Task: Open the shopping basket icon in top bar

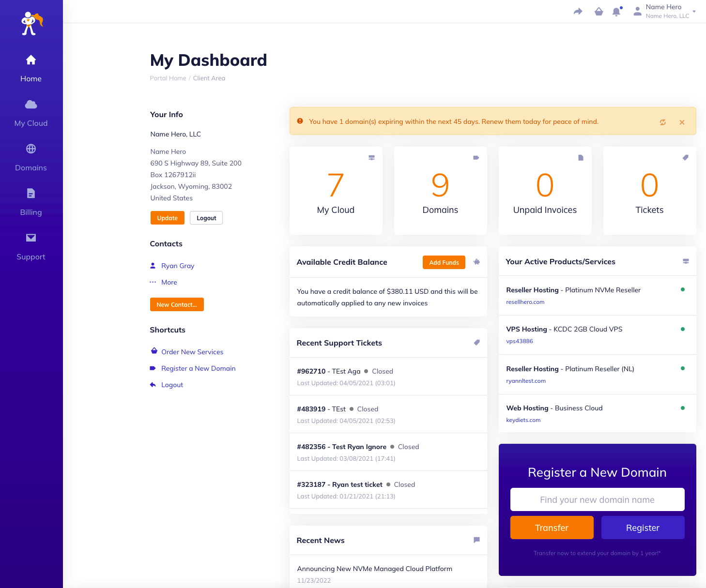Action: (x=599, y=11)
